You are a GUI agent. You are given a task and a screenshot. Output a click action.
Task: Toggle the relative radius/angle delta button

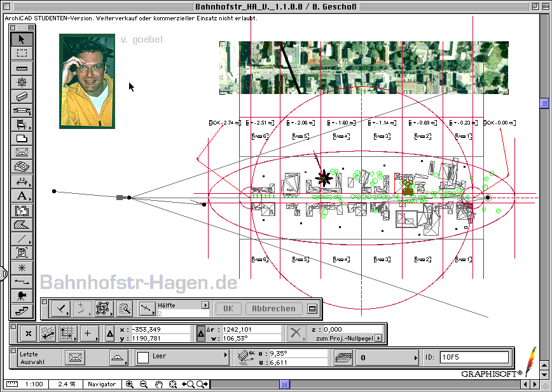tap(201, 333)
